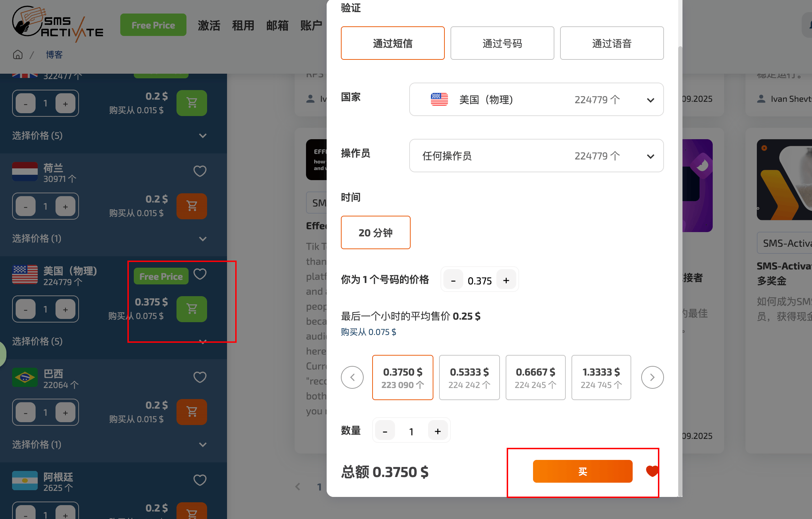812x519 pixels.
Task: Select the 通过号码 verification tab
Action: pos(502,43)
